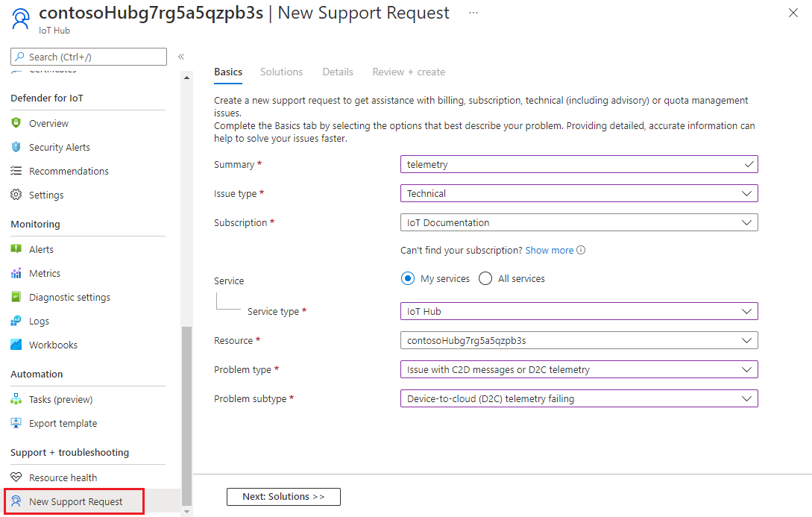Click the Show more subscription link
The width and height of the screenshot is (812, 517).
click(x=550, y=251)
